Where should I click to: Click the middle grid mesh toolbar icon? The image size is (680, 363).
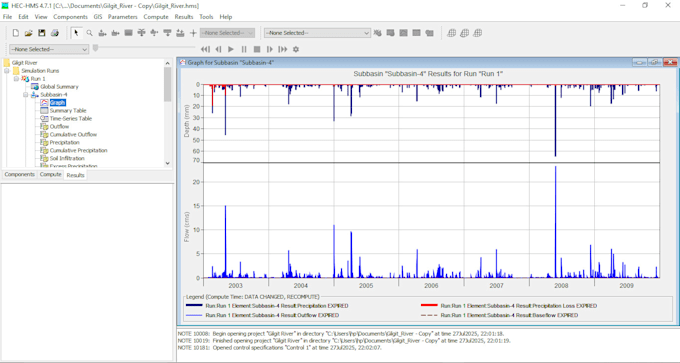[464, 33]
